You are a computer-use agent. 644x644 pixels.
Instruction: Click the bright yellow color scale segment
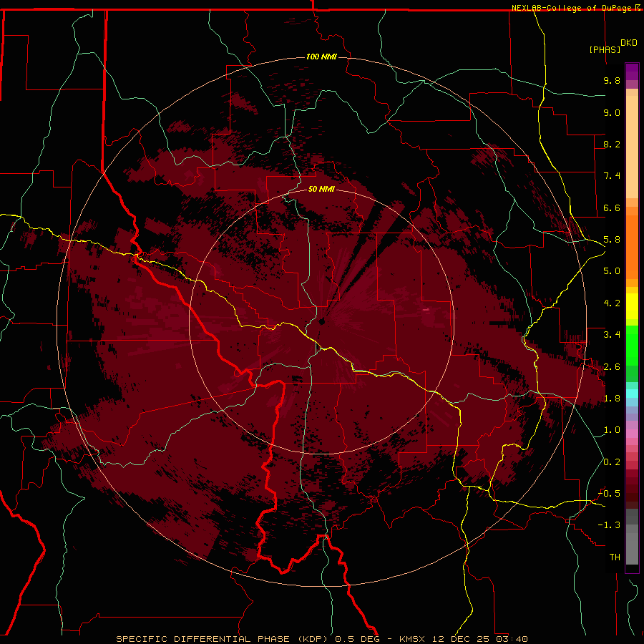pyautogui.click(x=632, y=306)
